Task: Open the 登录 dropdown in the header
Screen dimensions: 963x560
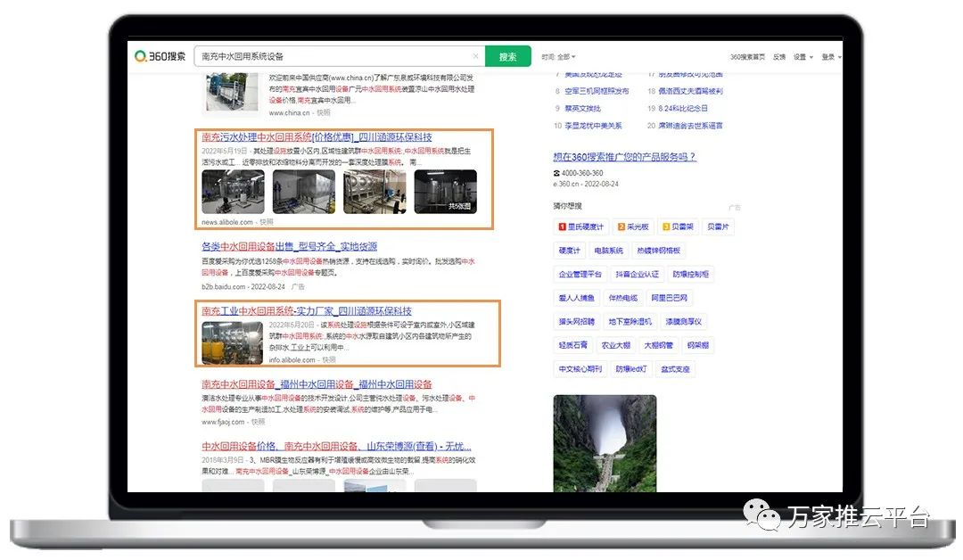Action: click(x=830, y=57)
